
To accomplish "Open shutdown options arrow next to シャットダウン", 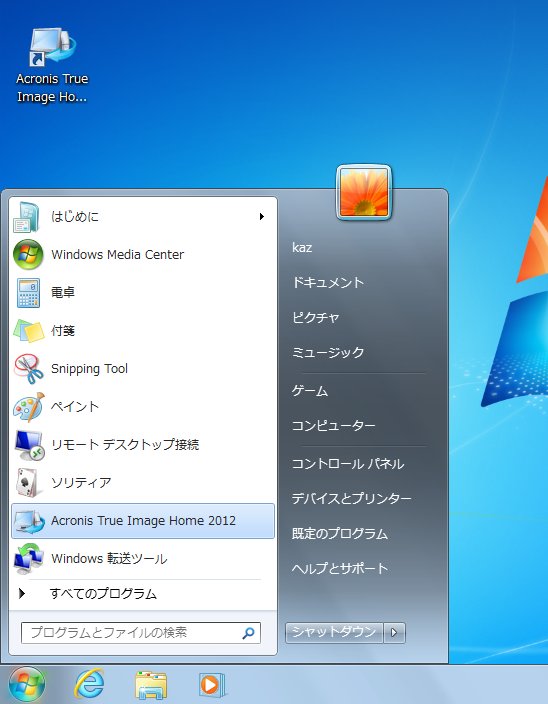I will 394,633.
